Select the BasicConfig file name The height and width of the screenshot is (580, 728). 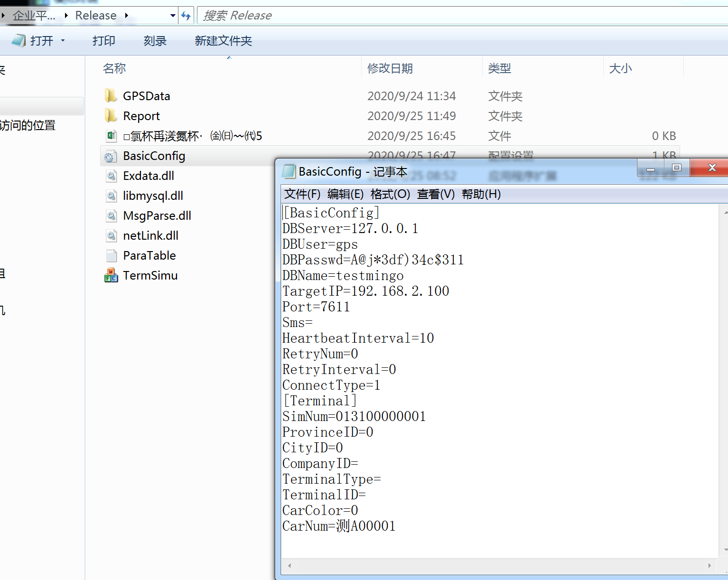(x=154, y=156)
